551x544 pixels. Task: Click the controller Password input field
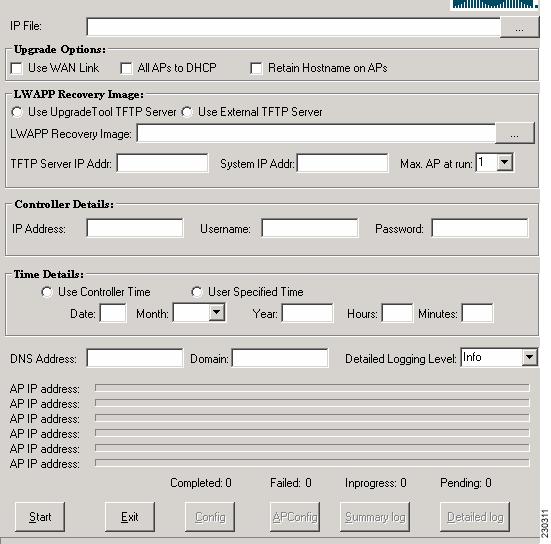point(480,228)
